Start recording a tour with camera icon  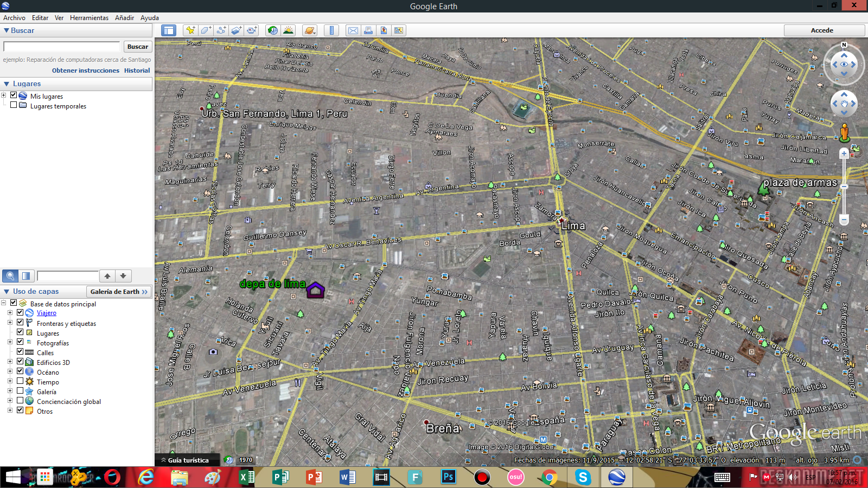pyautogui.click(x=252, y=30)
